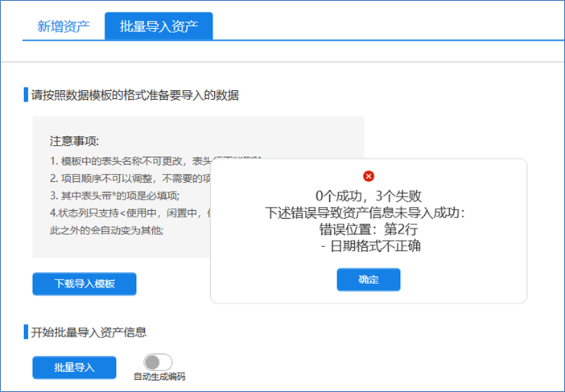565x392 pixels.
Task: Click the 请按照数据模板的格式准备要导入的数据 section title
Action: (x=134, y=95)
